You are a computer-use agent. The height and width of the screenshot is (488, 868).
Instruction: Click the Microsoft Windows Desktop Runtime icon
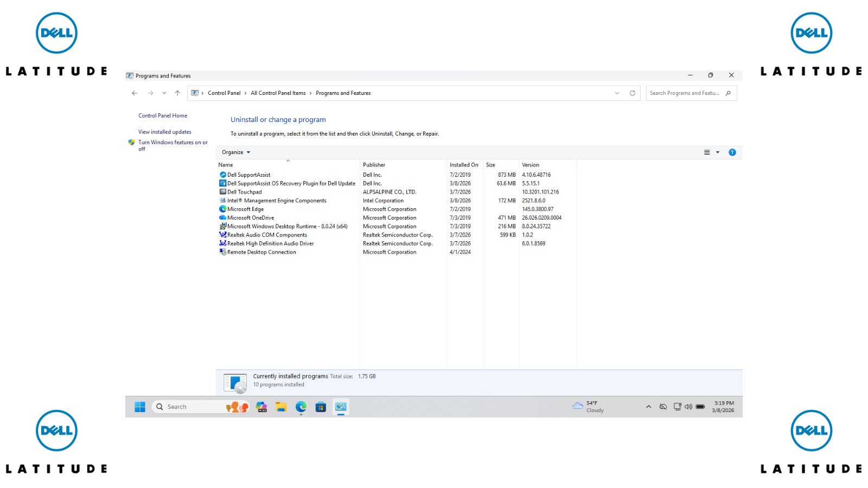click(x=222, y=226)
